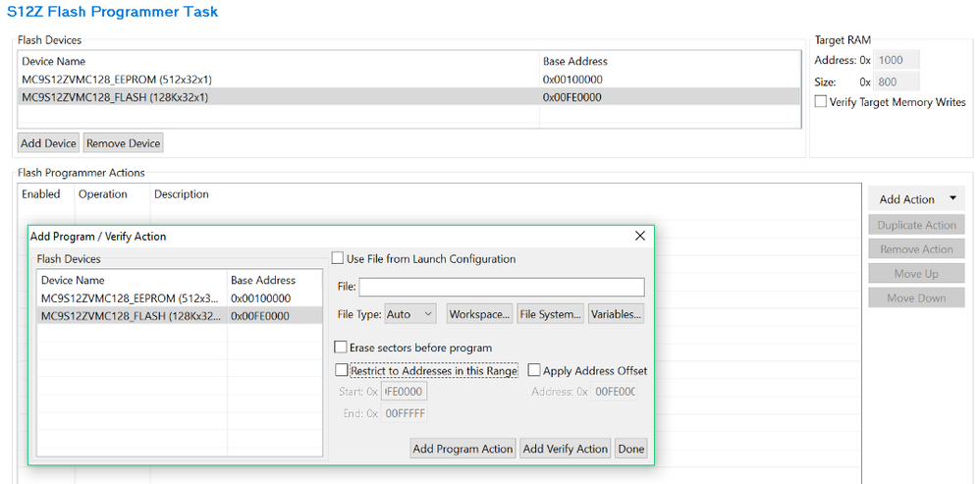Click Base Address 0x00FE0000 in main table
Screen dimensions: 980x484
572,97
